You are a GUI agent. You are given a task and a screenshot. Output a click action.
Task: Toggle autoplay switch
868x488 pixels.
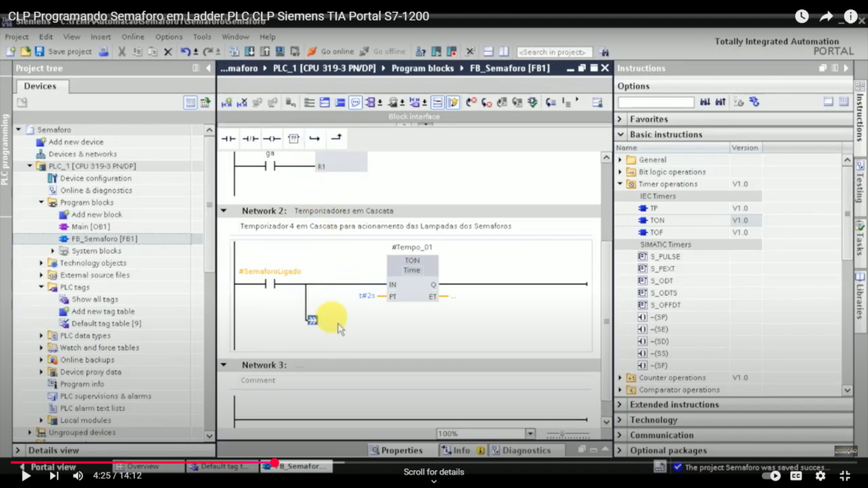[x=771, y=476]
